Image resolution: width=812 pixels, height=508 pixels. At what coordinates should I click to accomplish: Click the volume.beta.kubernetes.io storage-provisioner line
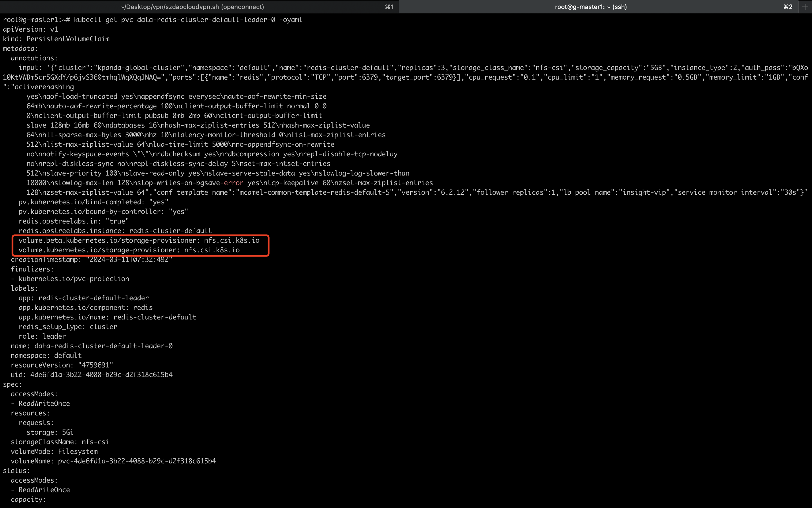coord(139,240)
